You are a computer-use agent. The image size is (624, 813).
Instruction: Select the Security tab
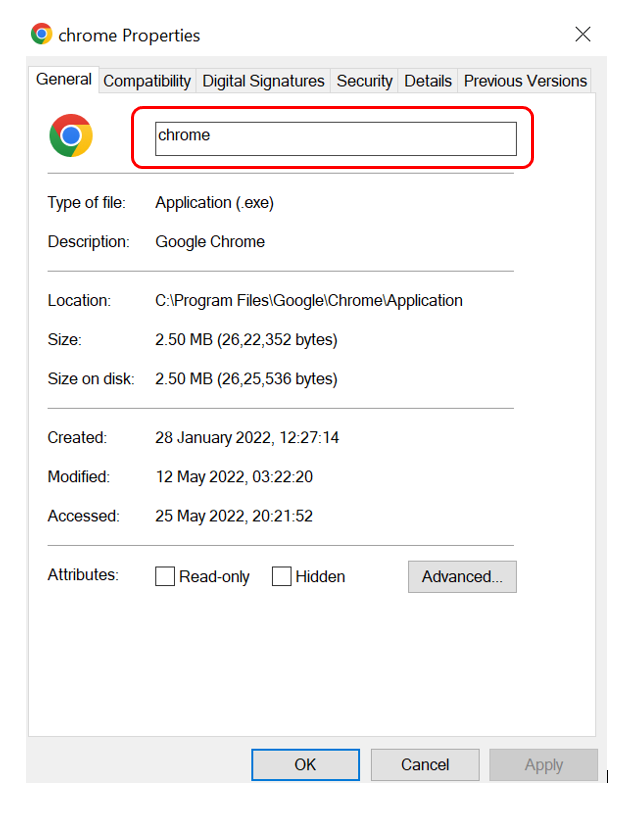click(x=364, y=81)
